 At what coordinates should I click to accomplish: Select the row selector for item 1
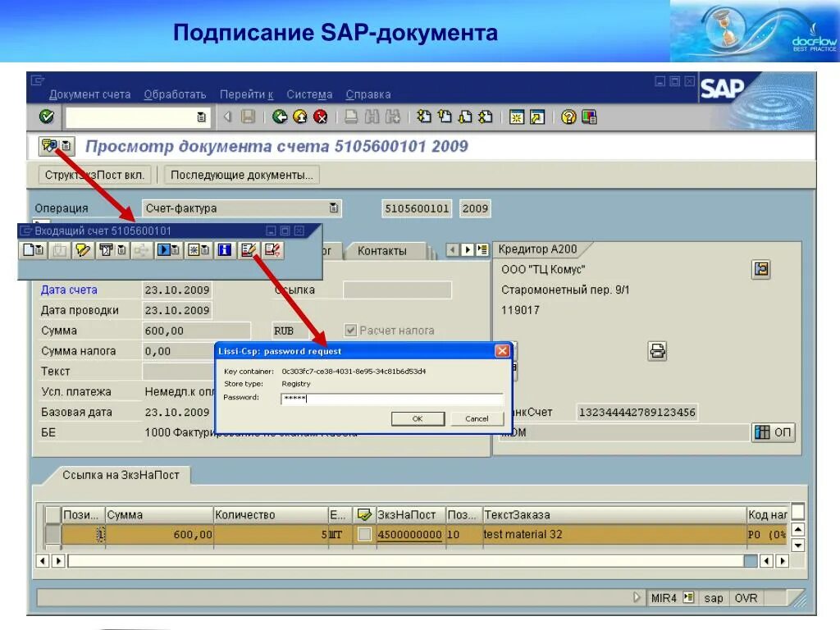[x=52, y=534]
